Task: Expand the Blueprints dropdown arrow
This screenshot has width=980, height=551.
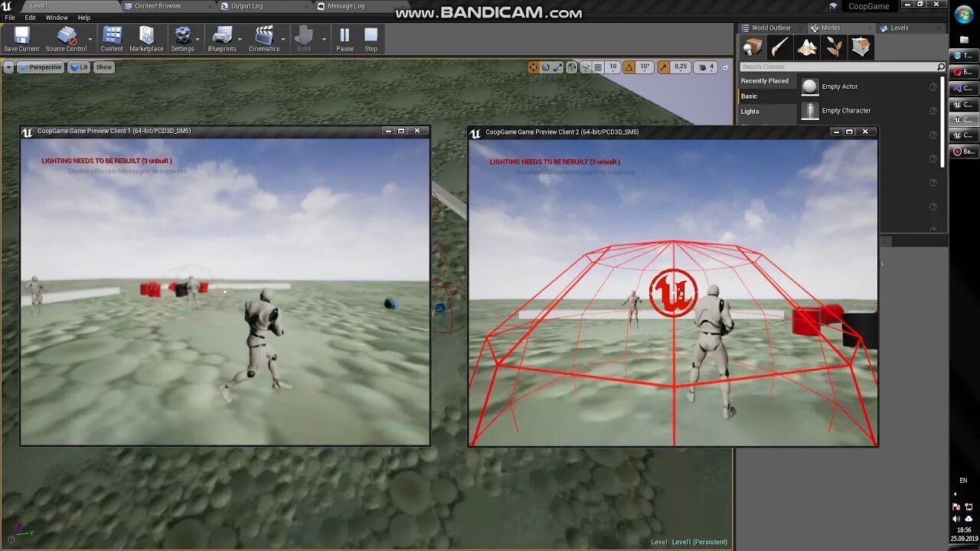Action: [240, 39]
